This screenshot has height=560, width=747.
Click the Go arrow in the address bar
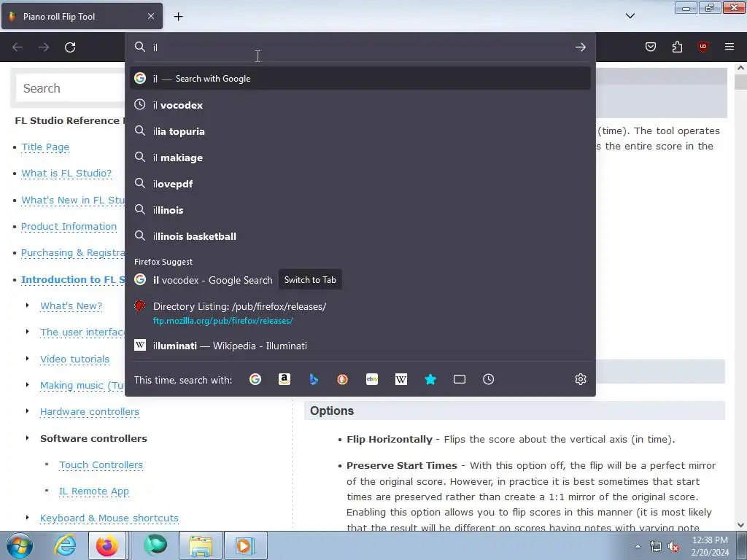[580, 47]
